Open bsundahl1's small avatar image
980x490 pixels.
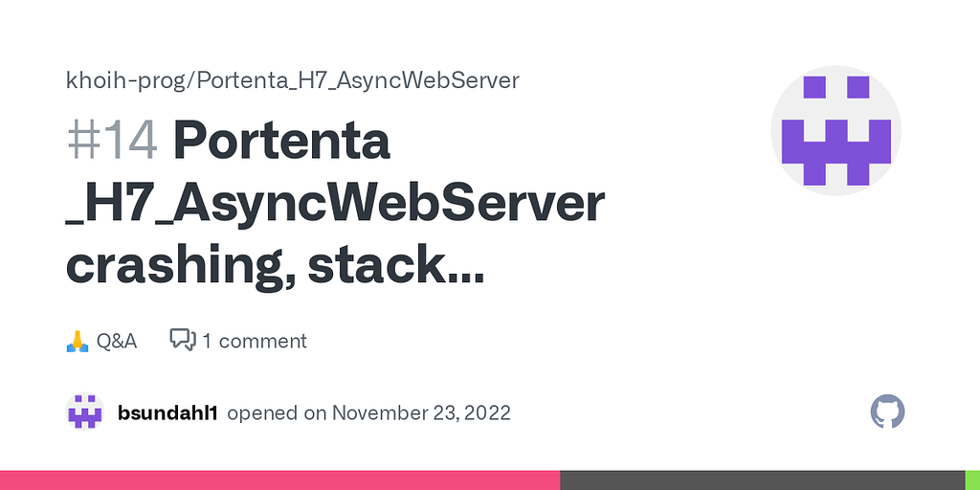coord(85,412)
